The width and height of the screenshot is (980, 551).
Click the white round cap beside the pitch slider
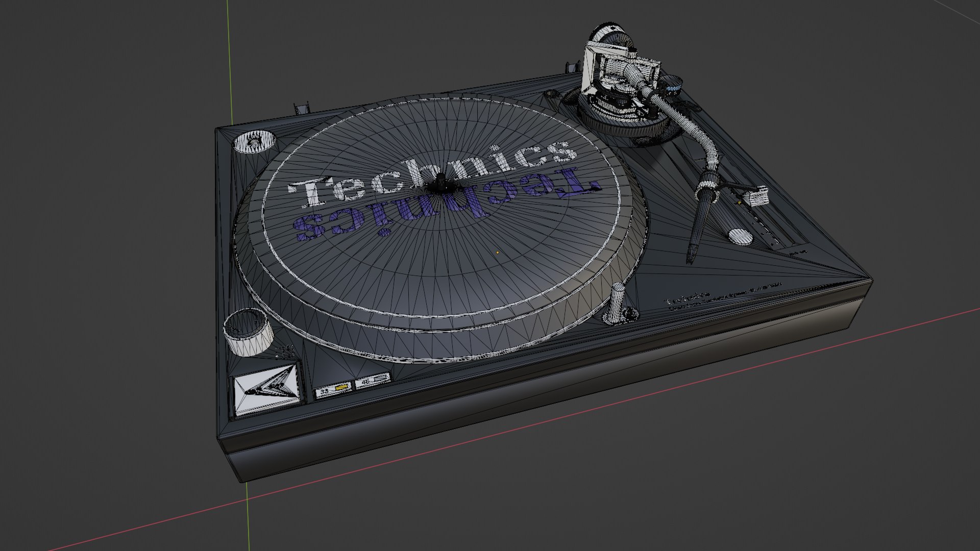click(741, 236)
